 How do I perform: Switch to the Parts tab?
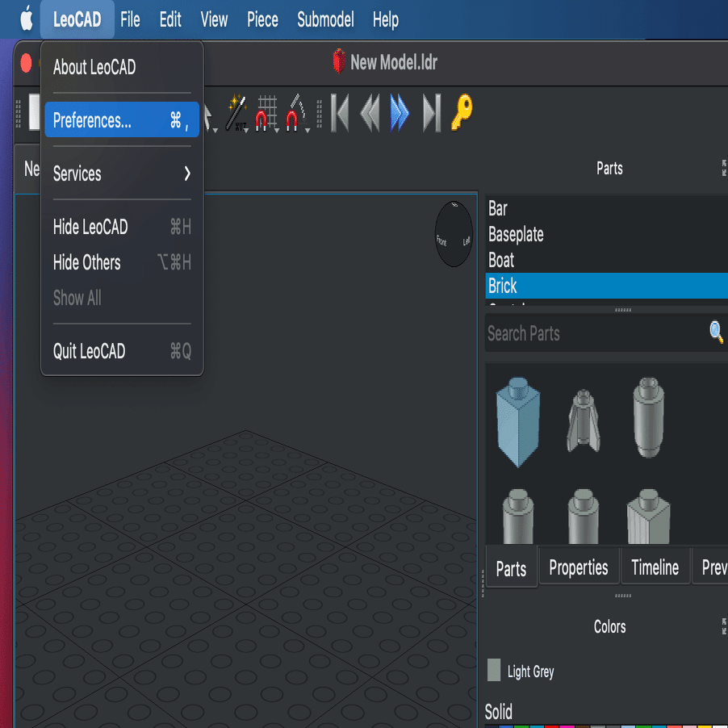[511, 568]
